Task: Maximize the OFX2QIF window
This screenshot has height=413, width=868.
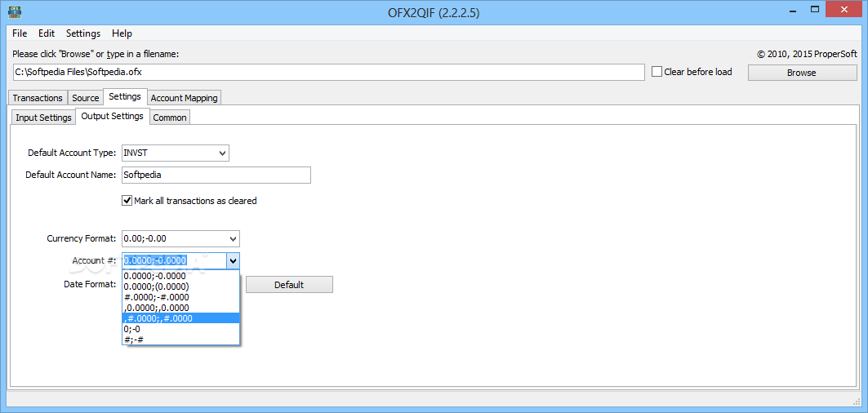Action: 814,10
